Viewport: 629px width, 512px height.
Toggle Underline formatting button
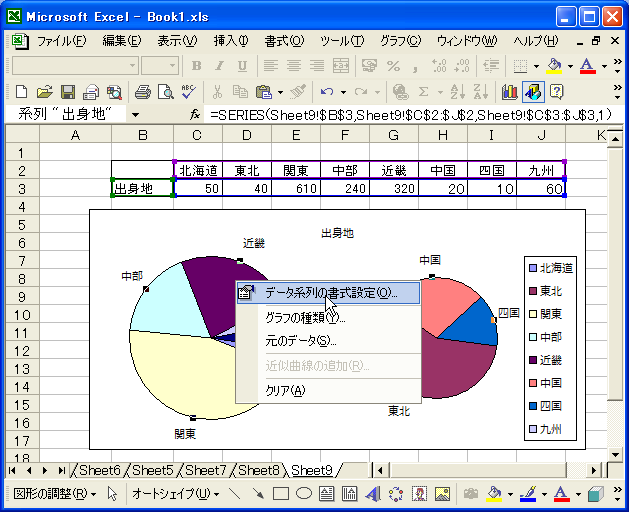point(242,65)
